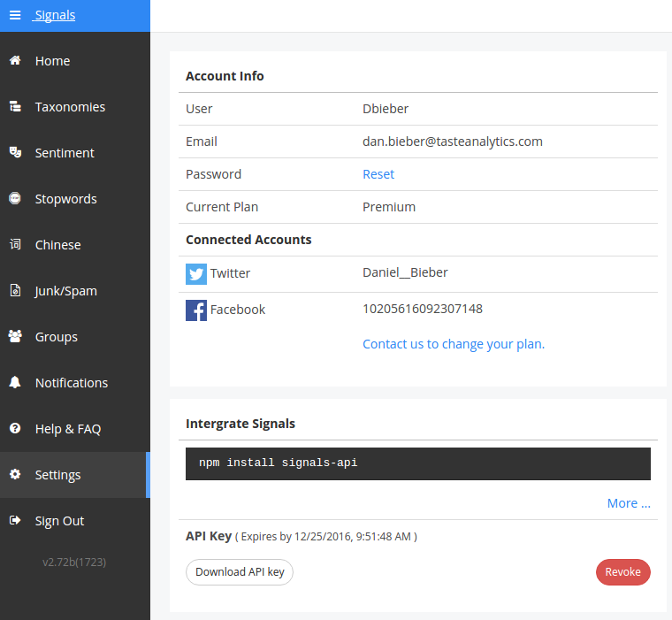Click the Download API key button
This screenshot has width=672, height=620.
239,572
